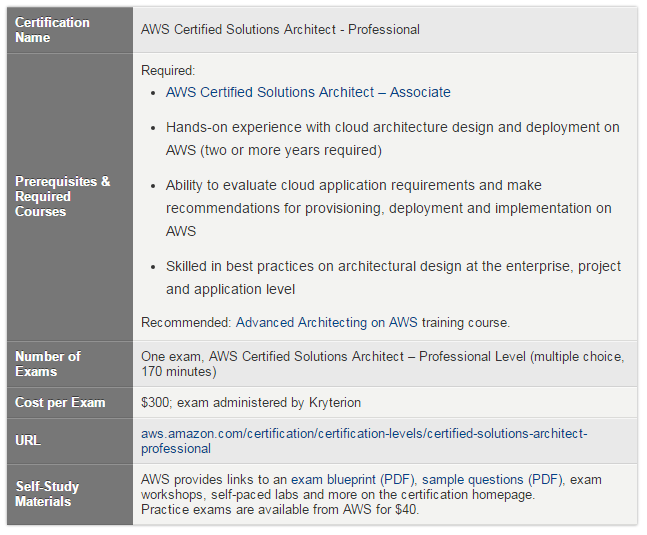Click the Certification Name header cell
Screen dimensions: 647x535
tap(70, 30)
